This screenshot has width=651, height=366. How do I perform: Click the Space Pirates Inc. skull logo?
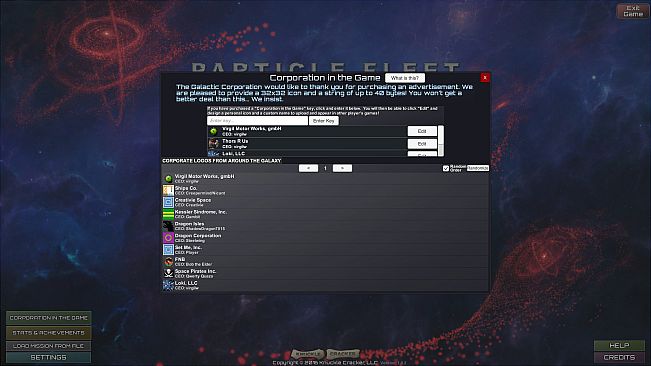(x=168, y=273)
